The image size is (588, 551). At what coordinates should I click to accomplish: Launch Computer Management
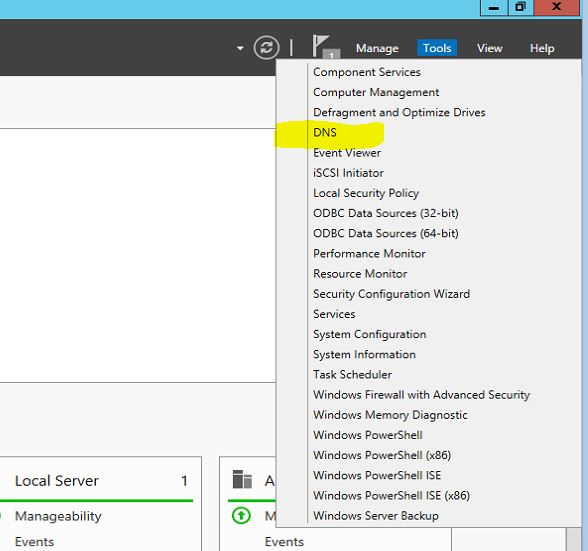(x=376, y=92)
